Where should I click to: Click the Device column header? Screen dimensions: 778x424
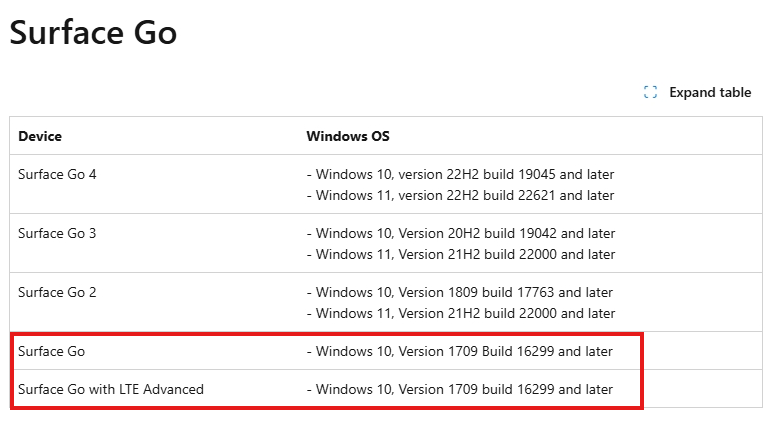tap(40, 136)
